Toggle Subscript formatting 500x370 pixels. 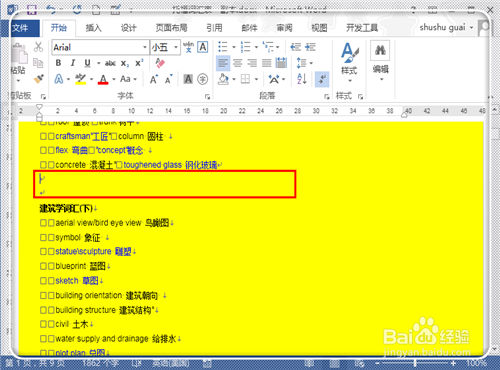click(125, 63)
